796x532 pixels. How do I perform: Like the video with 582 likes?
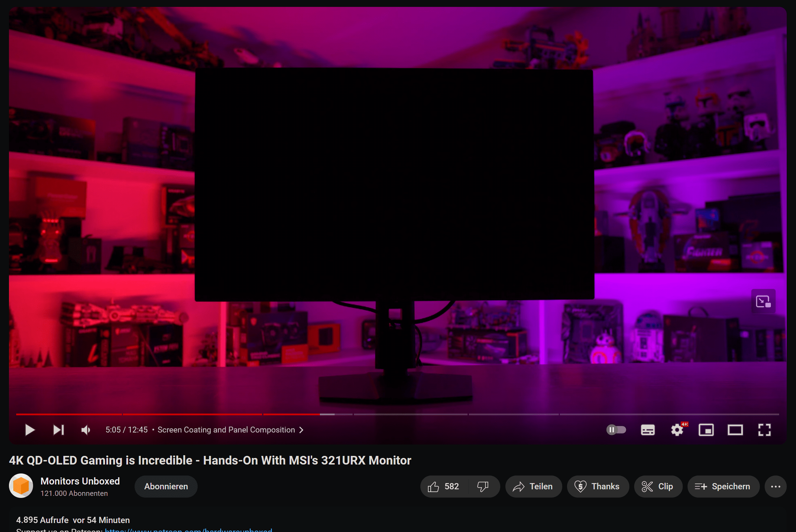point(443,487)
